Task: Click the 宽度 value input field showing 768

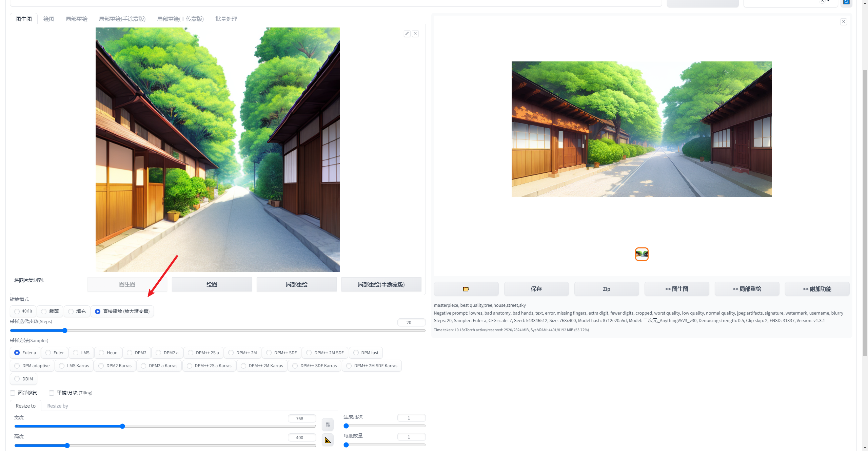Action: pyautogui.click(x=301, y=418)
